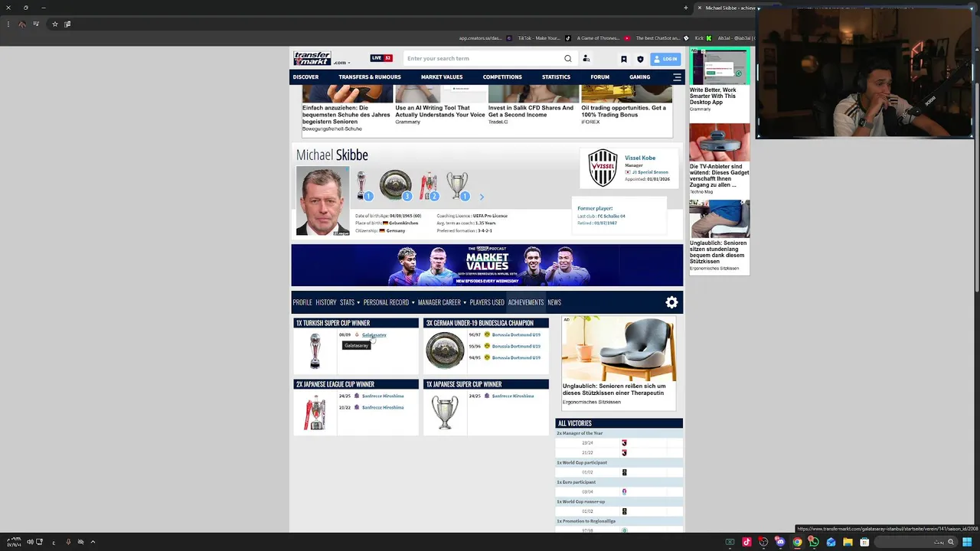Switch to the HISTORY tab
Screen dimensions: 980x551
pos(326,302)
